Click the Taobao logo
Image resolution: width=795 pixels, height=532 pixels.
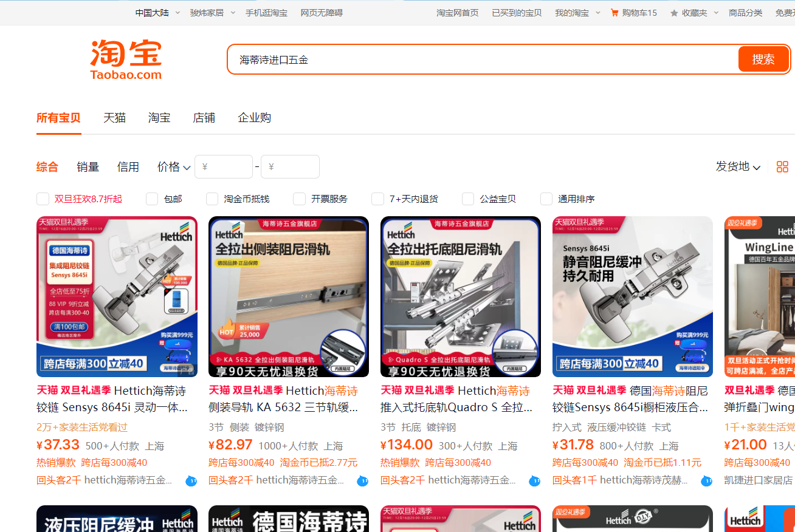pyautogui.click(x=126, y=60)
